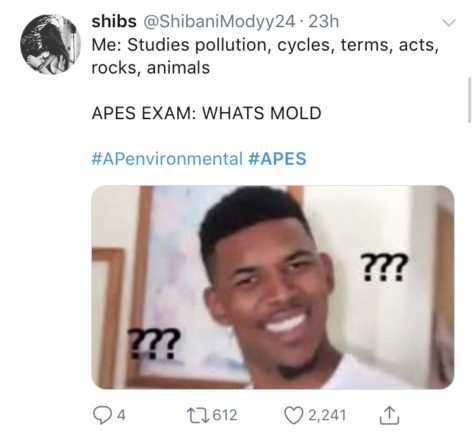View the reply count 4
The image size is (475, 438).
(x=121, y=415)
